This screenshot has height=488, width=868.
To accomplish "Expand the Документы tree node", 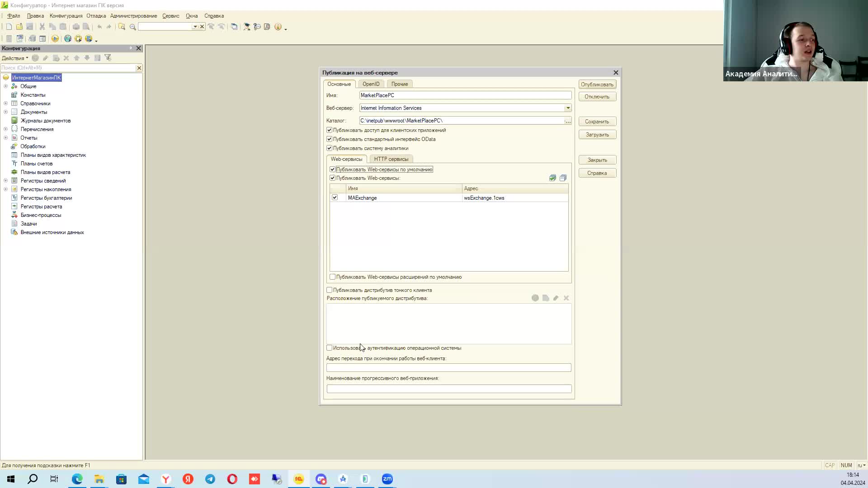I will (x=5, y=112).
